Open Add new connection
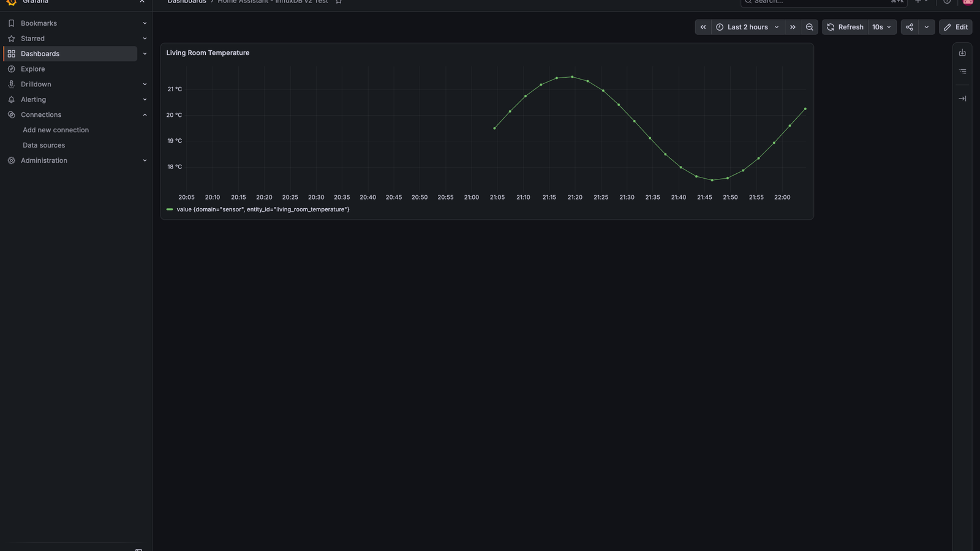980x551 pixels. point(56,130)
